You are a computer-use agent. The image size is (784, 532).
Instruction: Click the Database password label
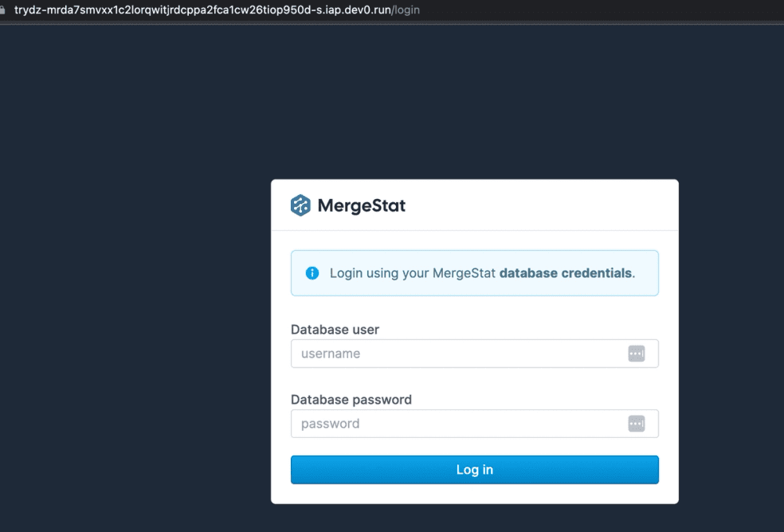[351, 399]
